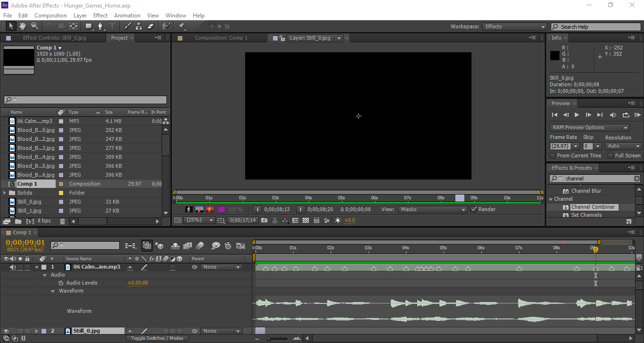Hide the Still_0.jpg layer

coord(6,331)
